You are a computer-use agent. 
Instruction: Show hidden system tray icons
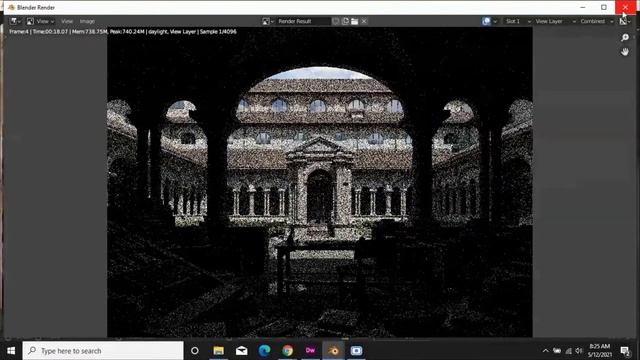click(545, 351)
